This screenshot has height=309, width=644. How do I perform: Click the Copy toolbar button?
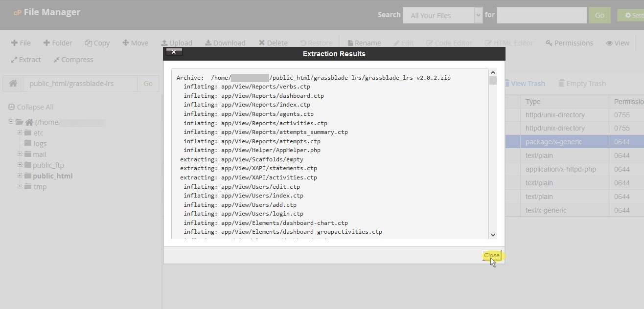click(97, 43)
